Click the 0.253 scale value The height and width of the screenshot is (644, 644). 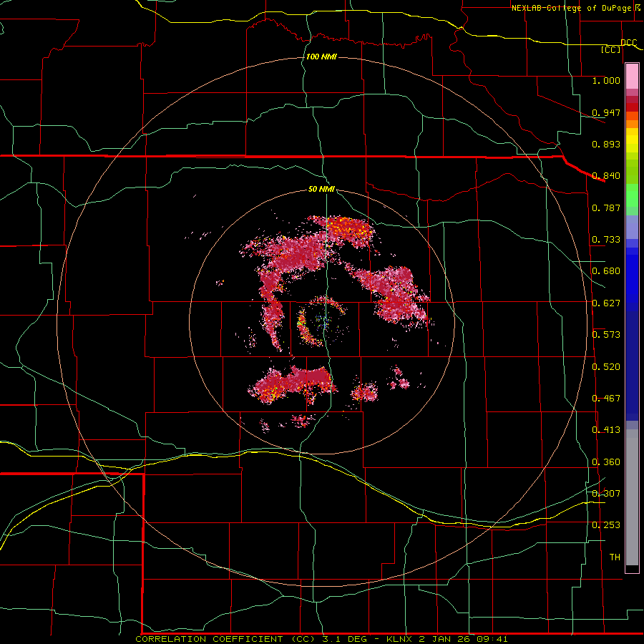tap(606, 525)
